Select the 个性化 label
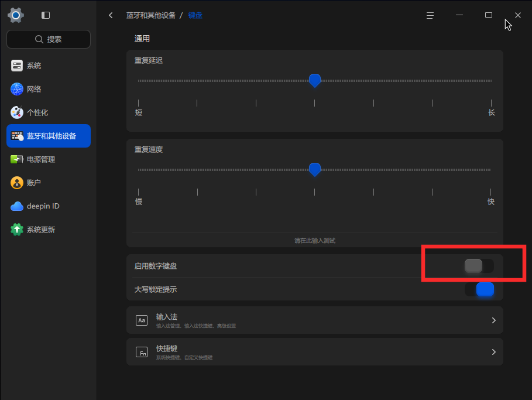Viewport: 532px width, 400px height. [x=37, y=112]
